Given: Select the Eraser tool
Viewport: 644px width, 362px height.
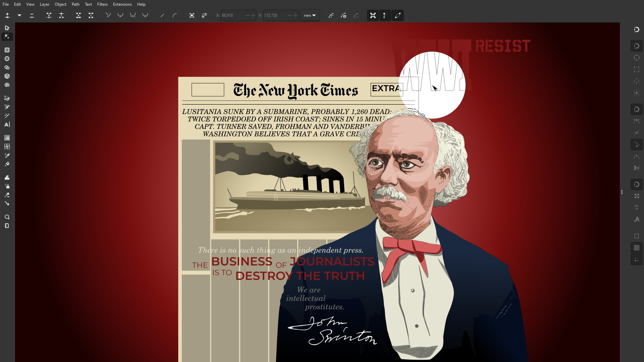Looking at the screenshot, I should pyautogui.click(x=7, y=195).
